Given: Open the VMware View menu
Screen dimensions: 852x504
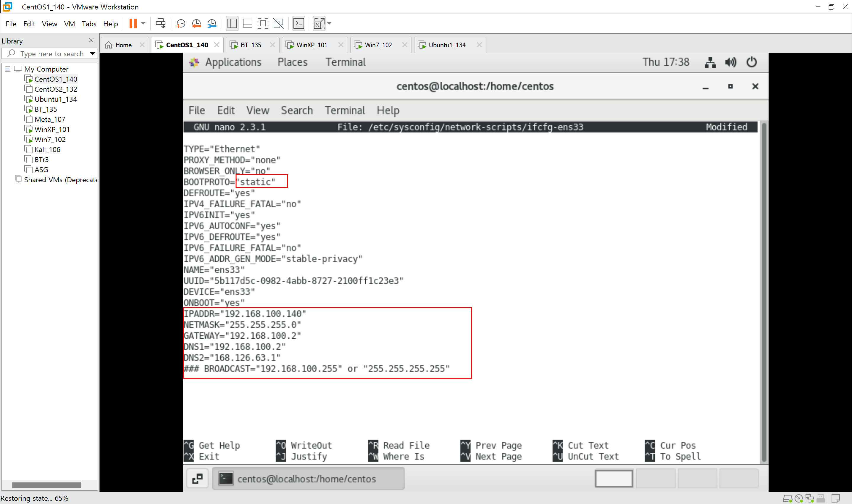Looking at the screenshot, I should 50,24.
